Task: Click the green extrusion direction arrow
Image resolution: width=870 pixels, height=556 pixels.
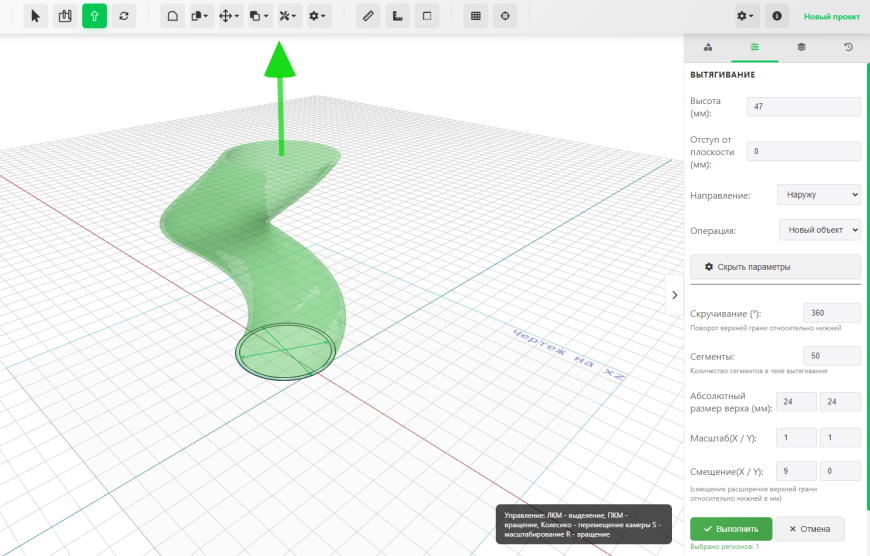Action: click(280, 99)
